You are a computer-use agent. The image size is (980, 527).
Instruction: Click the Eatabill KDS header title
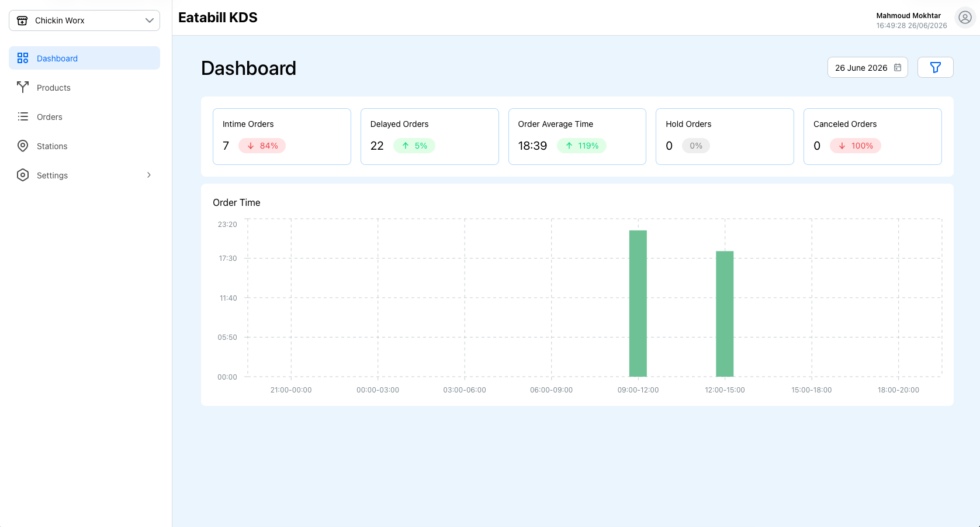[218, 18]
